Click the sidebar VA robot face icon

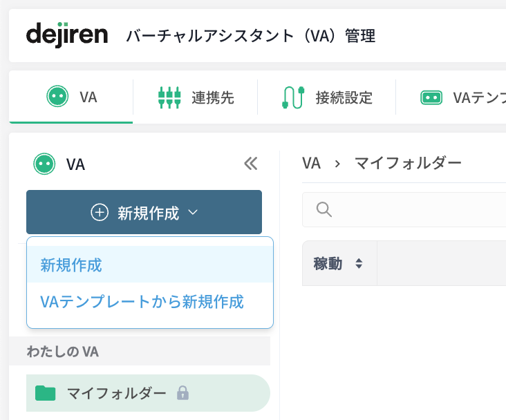coord(44,164)
